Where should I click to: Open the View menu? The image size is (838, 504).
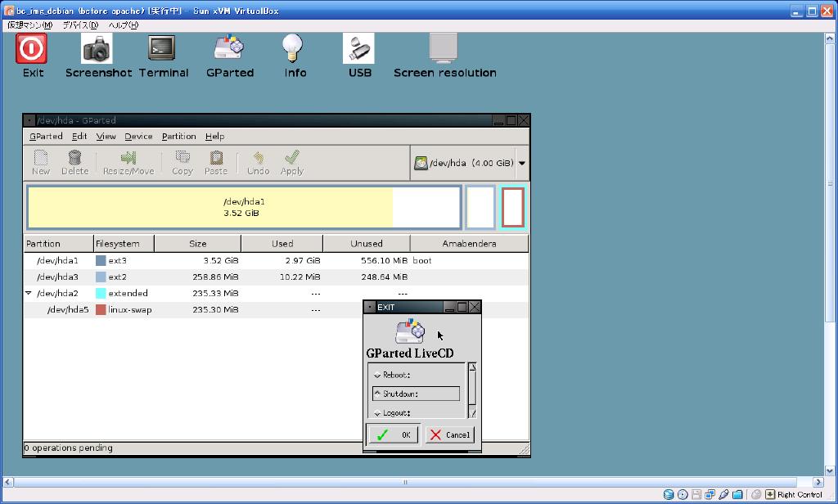click(106, 137)
